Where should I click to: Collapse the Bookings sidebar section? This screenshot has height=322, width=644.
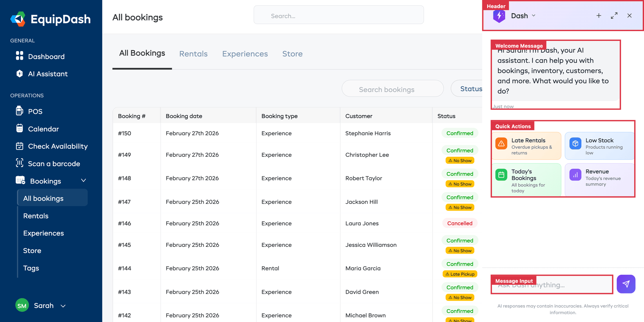(83, 180)
